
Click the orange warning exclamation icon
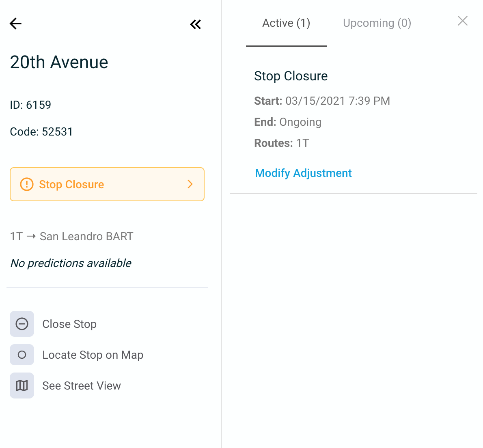tap(27, 184)
